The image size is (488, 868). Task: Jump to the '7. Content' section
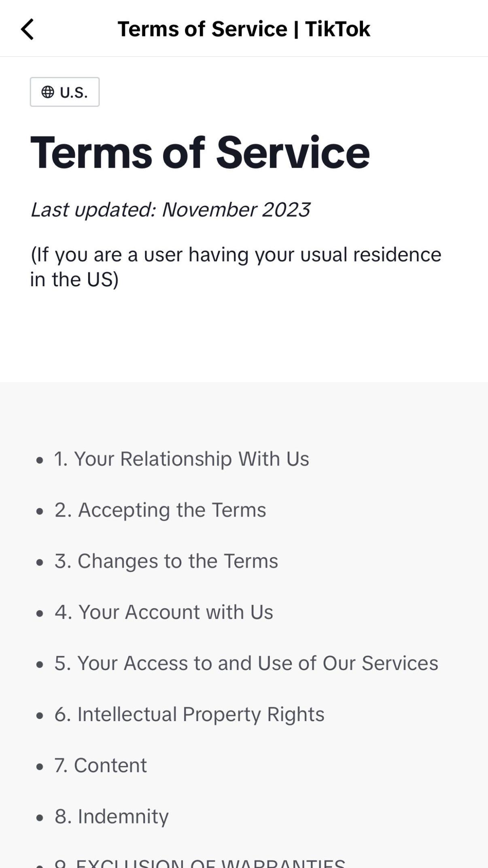(100, 765)
